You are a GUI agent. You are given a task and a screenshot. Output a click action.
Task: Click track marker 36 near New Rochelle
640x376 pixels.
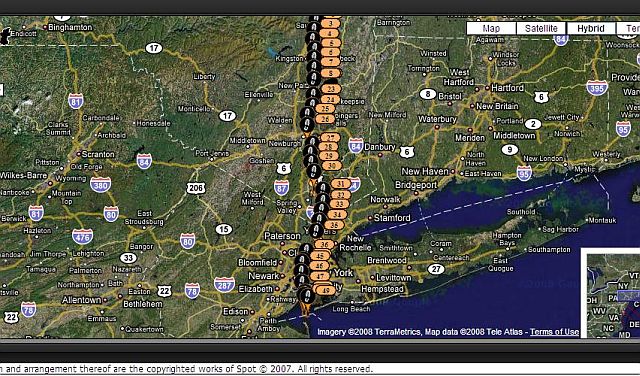click(325, 245)
